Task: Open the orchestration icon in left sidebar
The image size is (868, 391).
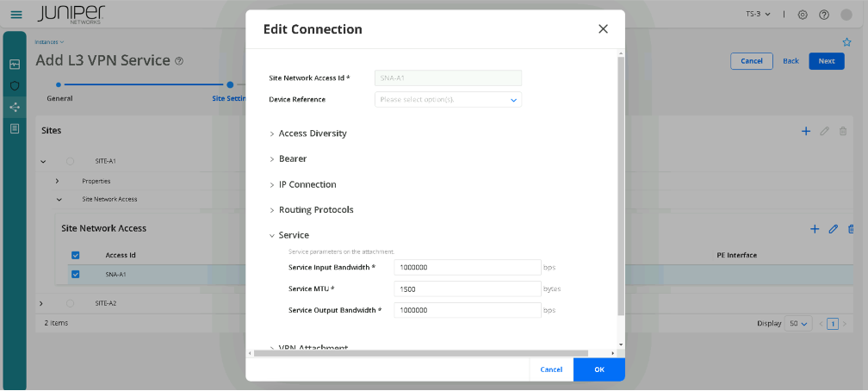Action: (x=15, y=107)
